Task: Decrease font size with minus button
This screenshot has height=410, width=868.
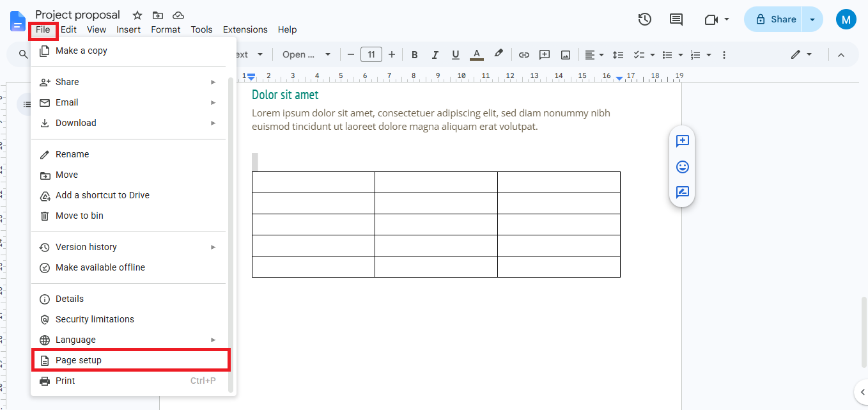Action: [350, 55]
